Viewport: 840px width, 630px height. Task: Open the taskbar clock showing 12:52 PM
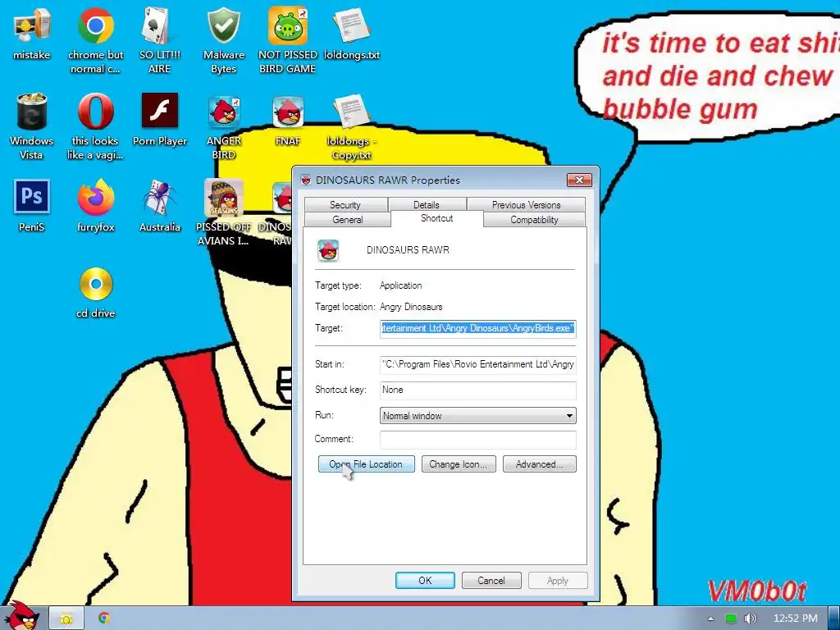[x=796, y=619]
